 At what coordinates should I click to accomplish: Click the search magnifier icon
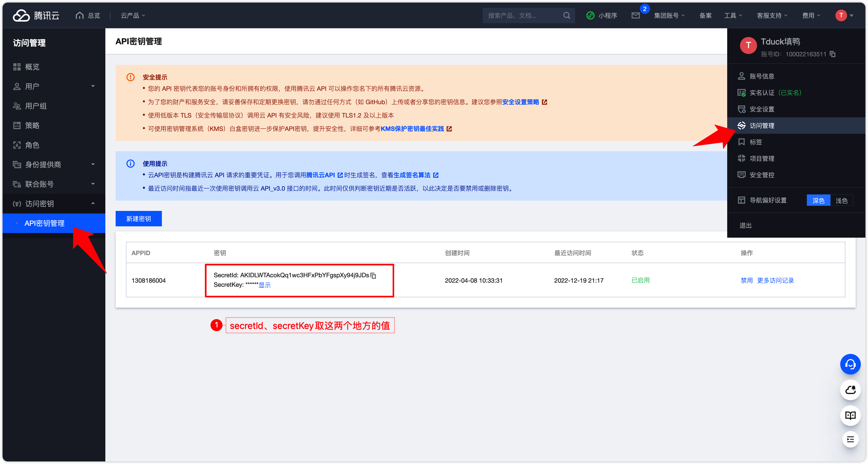pyautogui.click(x=566, y=15)
